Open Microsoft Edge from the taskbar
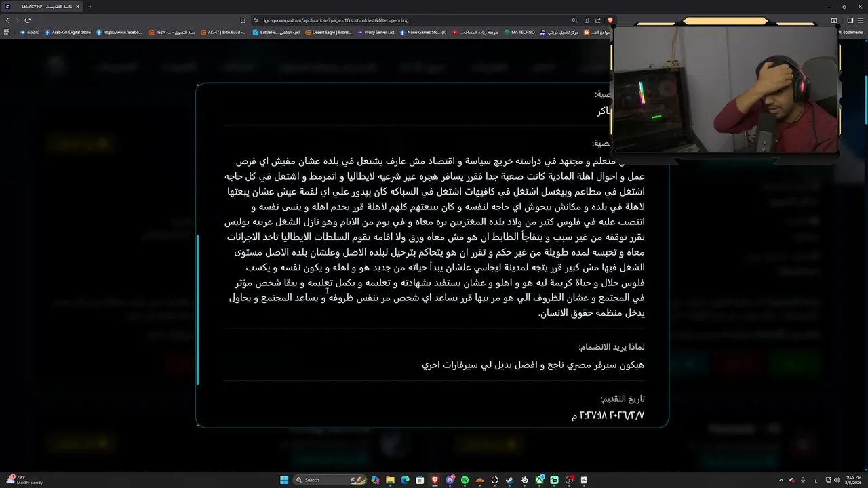The image size is (868, 488). point(405,480)
